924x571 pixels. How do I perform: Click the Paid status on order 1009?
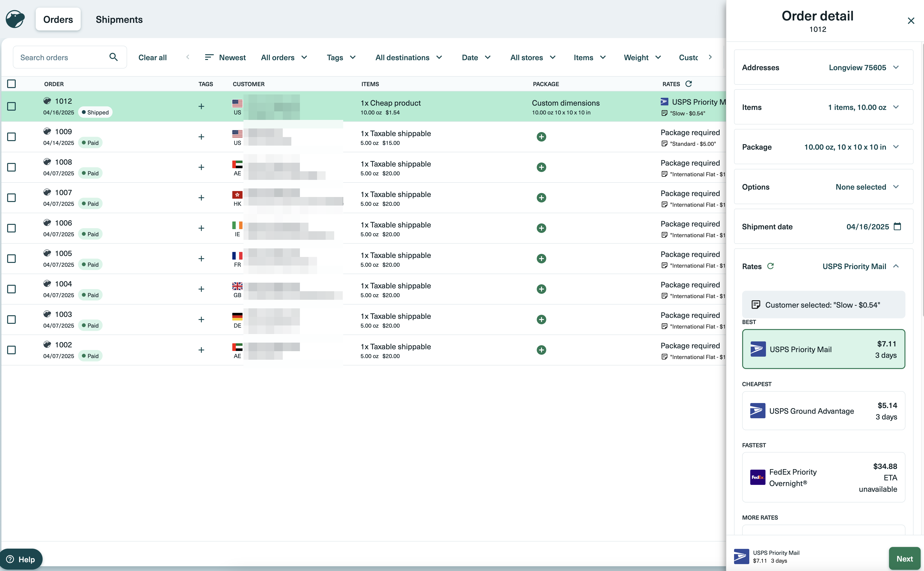click(x=90, y=143)
